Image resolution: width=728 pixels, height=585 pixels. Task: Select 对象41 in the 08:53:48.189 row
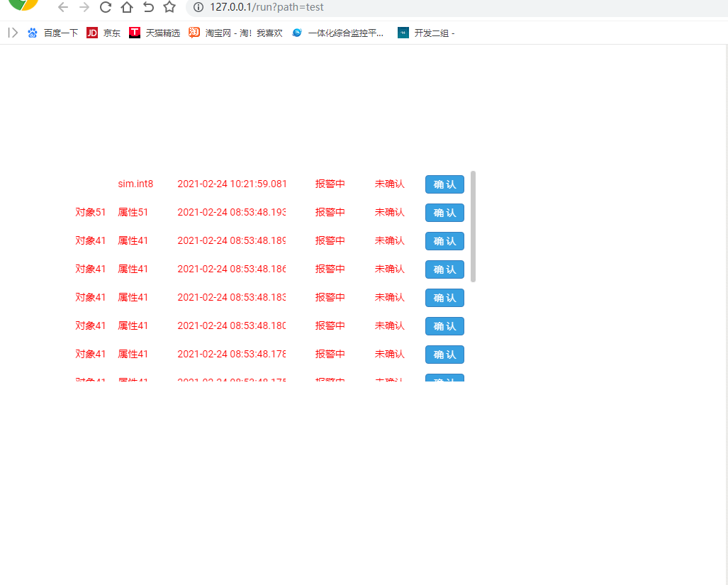(x=91, y=240)
